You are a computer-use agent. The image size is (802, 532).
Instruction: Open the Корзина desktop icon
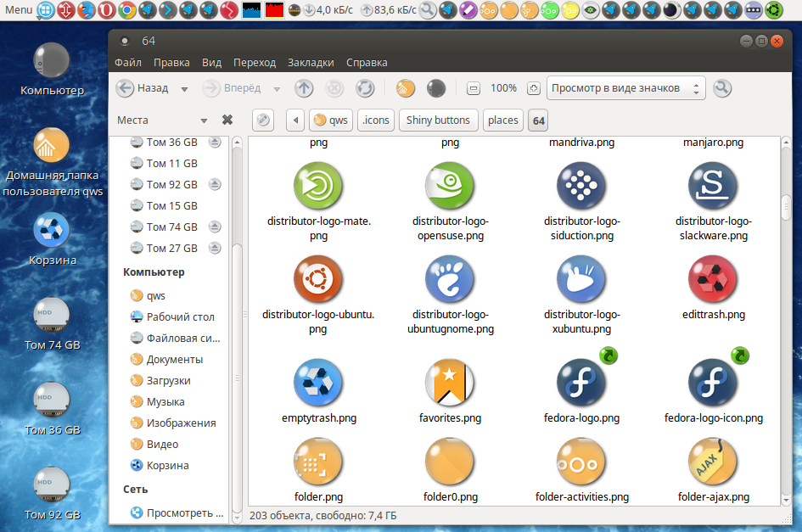[52, 239]
